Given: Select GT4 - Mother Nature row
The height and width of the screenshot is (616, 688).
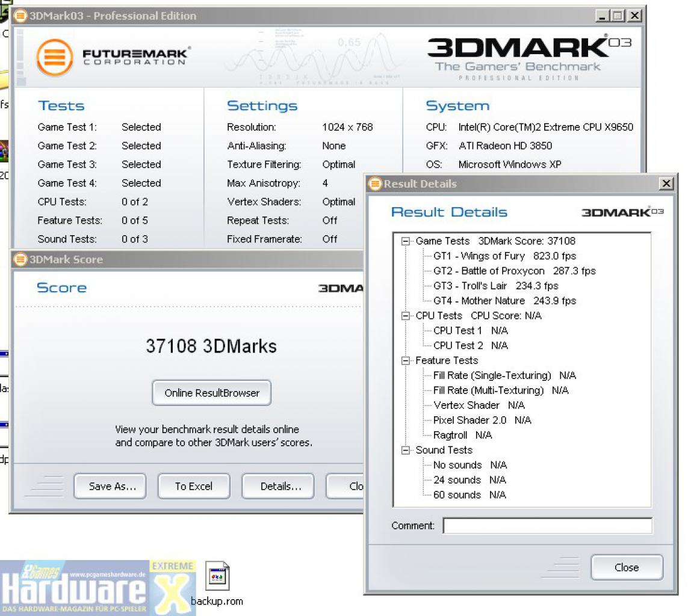Looking at the screenshot, I should click(x=504, y=301).
